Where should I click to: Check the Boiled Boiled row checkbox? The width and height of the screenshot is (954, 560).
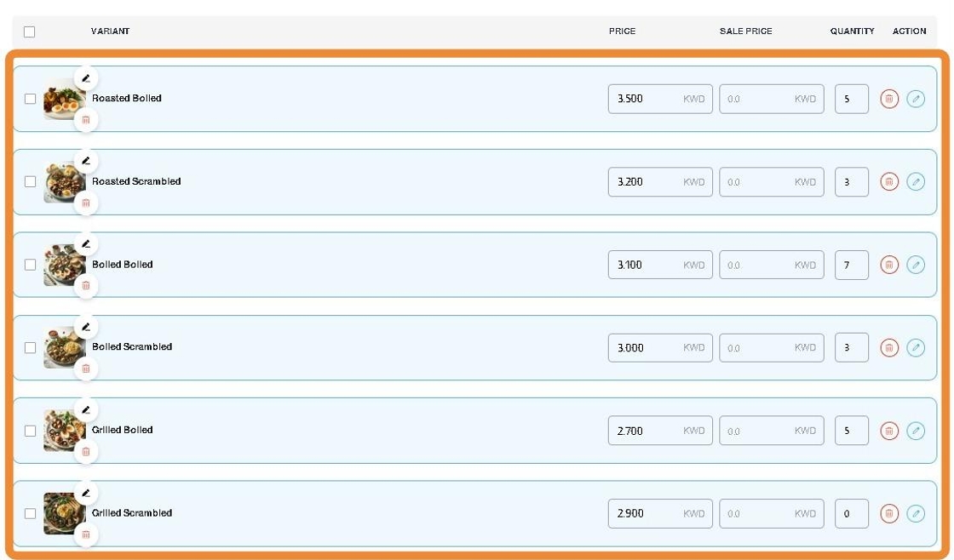pyautogui.click(x=30, y=265)
